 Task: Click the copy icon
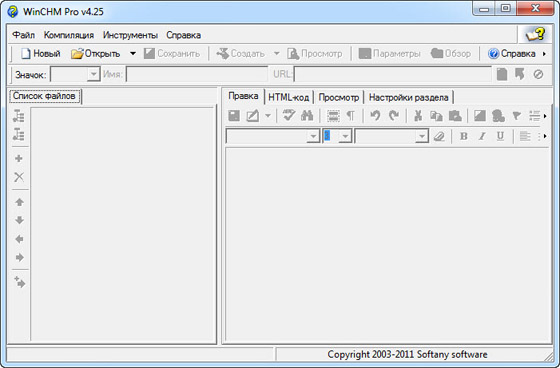(x=436, y=116)
